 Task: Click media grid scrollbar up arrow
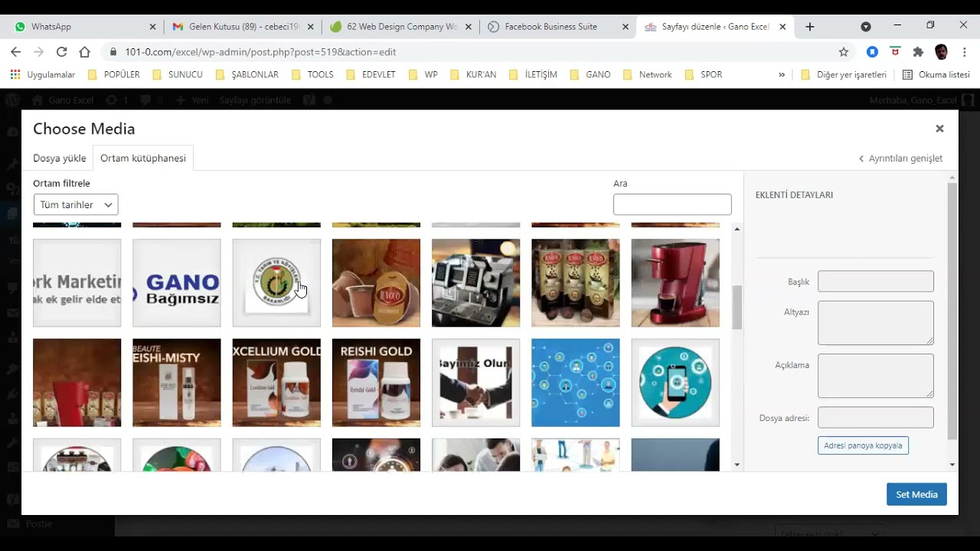(x=737, y=229)
